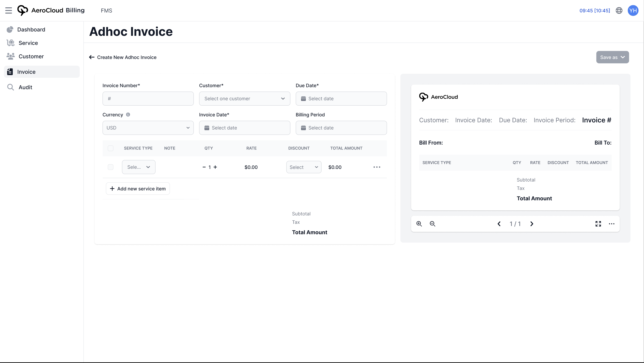This screenshot has height=363, width=644.
Task: Increase quantity with plus button
Action: pyautogui.click(x=215, y=167)
